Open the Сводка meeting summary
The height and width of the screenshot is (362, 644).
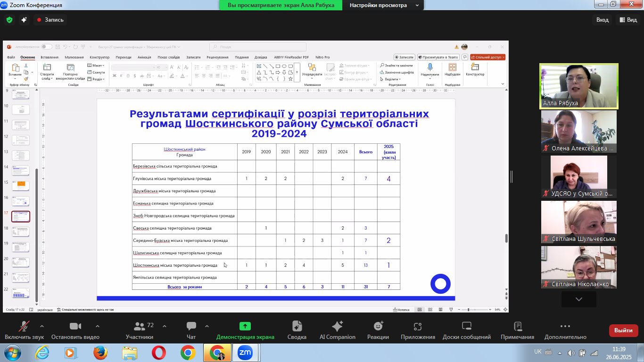[297, 330]
